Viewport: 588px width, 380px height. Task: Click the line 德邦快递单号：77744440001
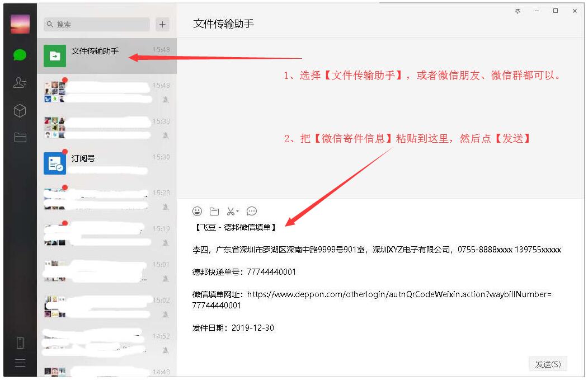tap(244, 272)
